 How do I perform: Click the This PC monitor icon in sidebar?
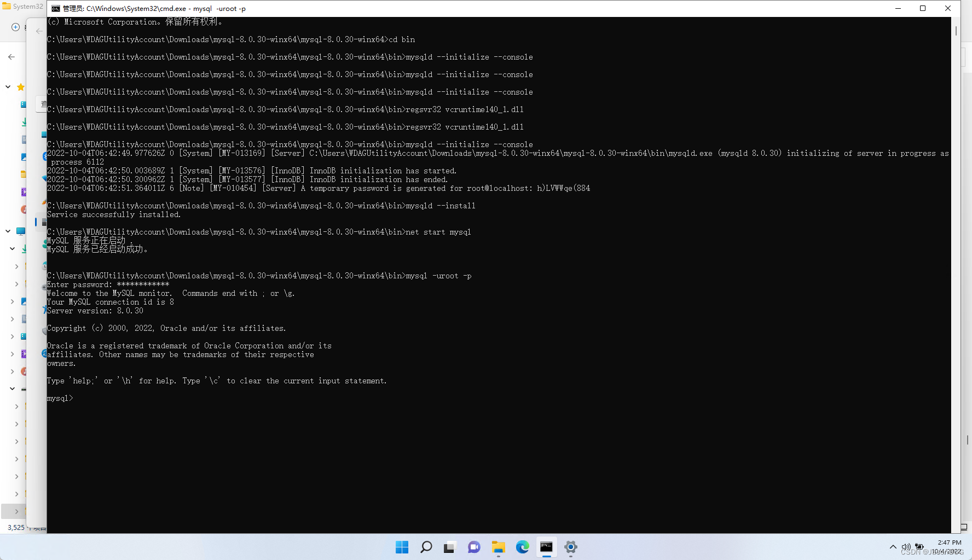pos(20,231)
